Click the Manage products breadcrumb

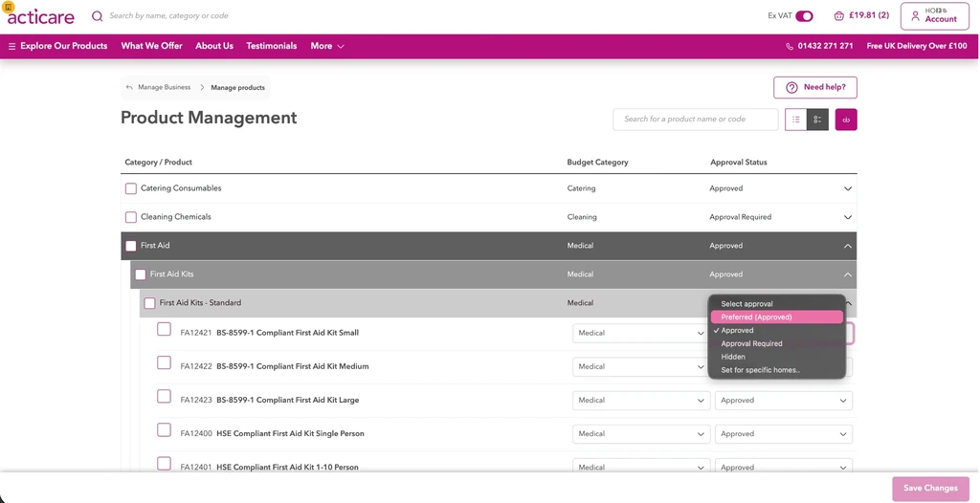237,87
